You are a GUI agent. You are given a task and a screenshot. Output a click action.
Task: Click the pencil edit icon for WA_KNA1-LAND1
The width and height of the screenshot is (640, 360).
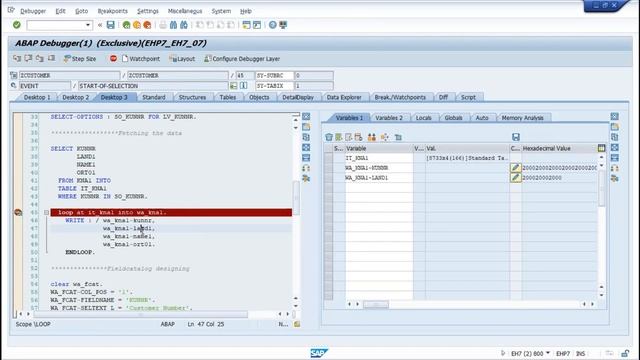[516, 178]
